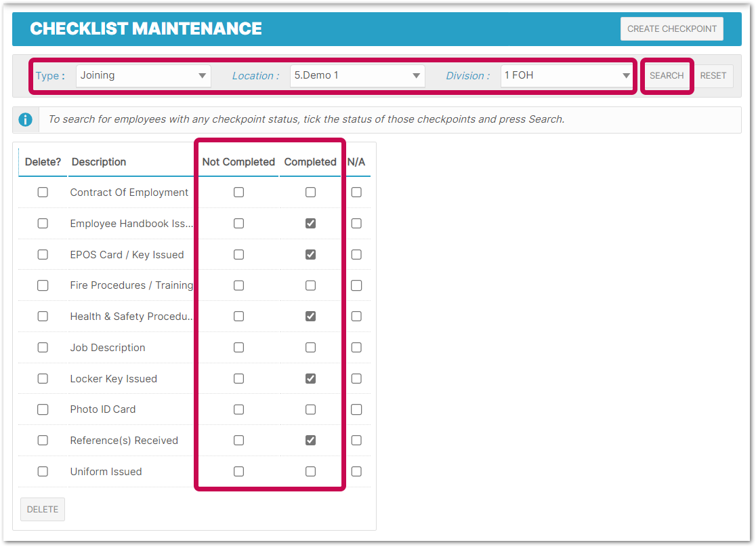
Task: Click the CREATE CHECKPOINT button
Action: coord(671,29)
